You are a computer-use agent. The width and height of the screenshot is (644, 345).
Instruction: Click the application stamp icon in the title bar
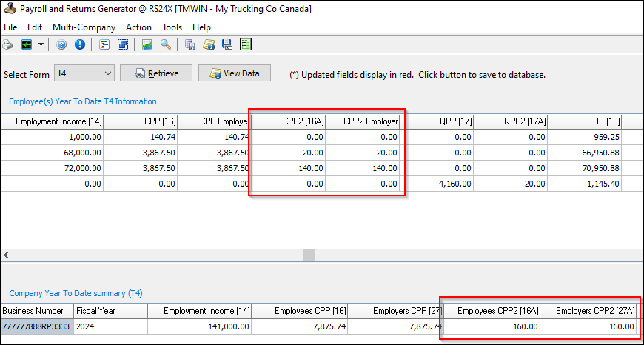coord(9,9)
